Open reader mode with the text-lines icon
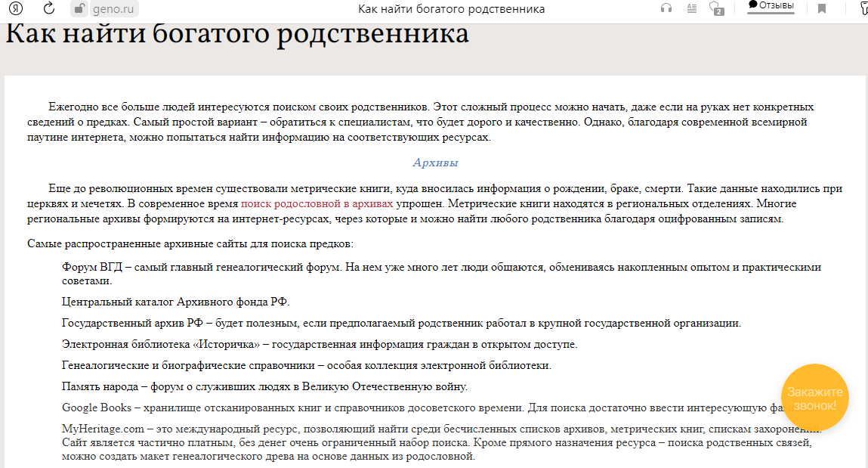Viewport: 868px width, 468px height. pyautogui.click(x=691, y=8)
